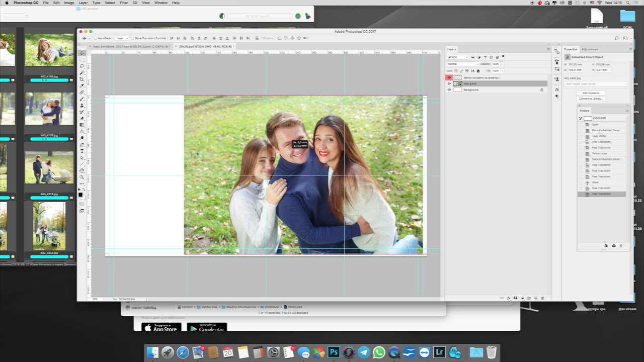Click the Edit Contents button
The width and height of the screenshot is (644, 362).
[x=591, y=93]
